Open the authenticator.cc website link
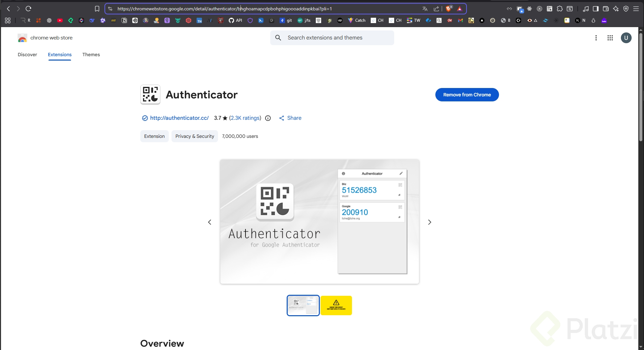The image size is (644, 350). (179, 118)
